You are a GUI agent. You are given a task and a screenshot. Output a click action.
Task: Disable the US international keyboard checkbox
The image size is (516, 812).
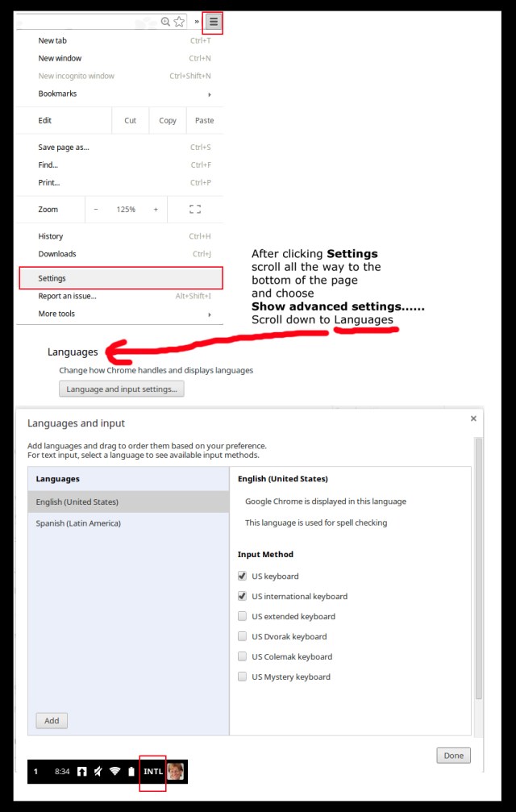(x=243, y=597)
